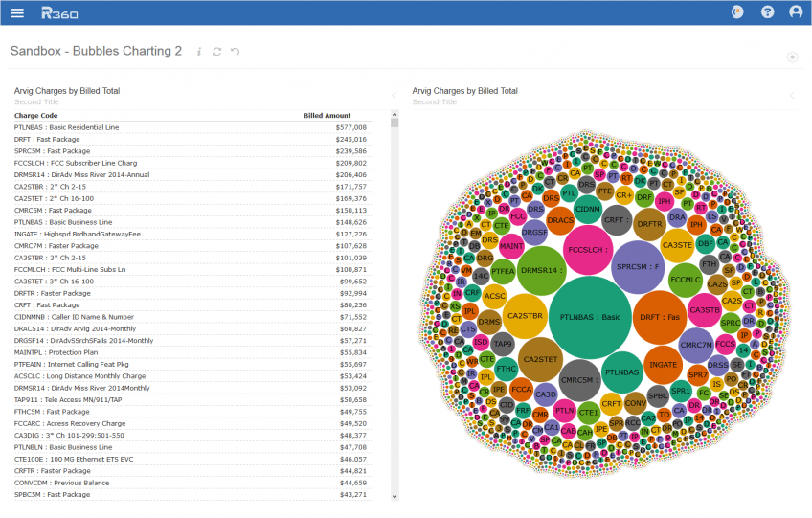Select the purple SPRCSM bubble

(x=638, y=267)
